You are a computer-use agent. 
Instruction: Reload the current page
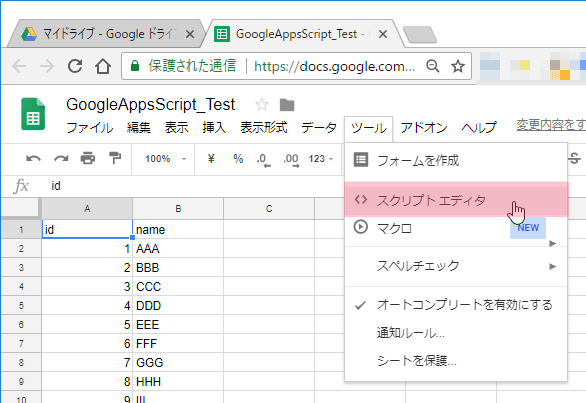click(75, 66)
